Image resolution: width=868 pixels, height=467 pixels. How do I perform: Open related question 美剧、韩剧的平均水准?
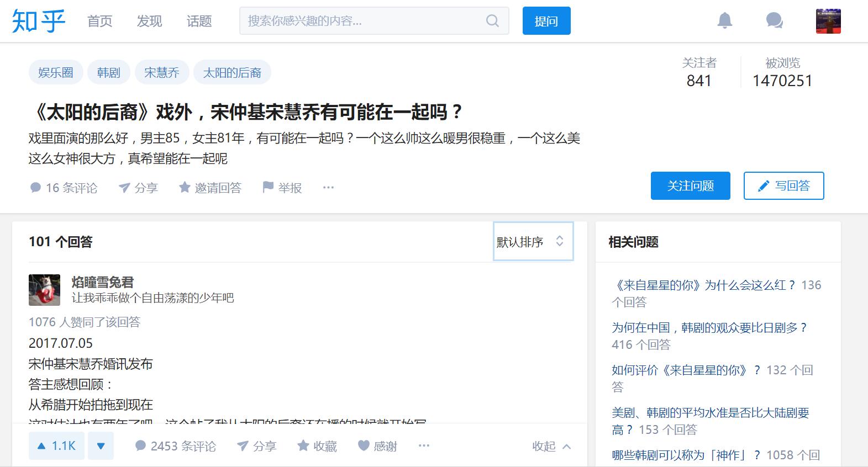coord(711,421)
